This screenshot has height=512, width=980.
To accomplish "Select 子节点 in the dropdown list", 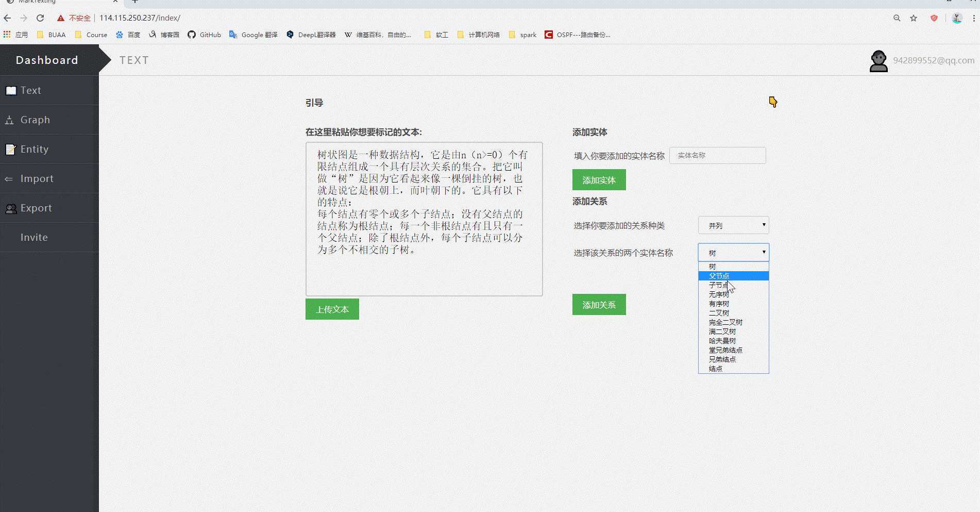I will click(x=734, y=285).
